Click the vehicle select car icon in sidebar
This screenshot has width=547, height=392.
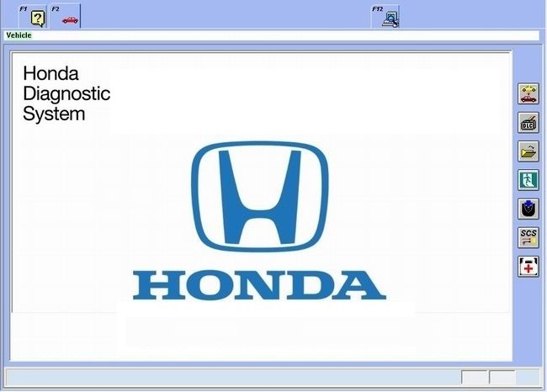point(528,93)
